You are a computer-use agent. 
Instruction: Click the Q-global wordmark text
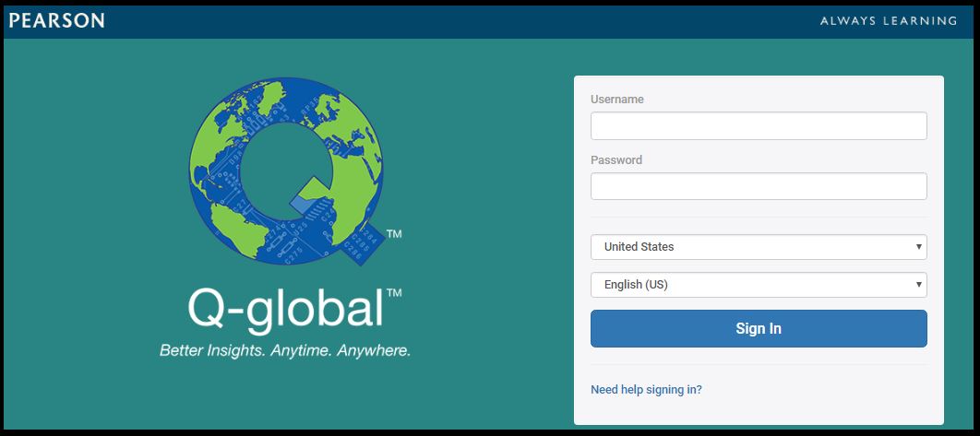(x=285, y=309)
